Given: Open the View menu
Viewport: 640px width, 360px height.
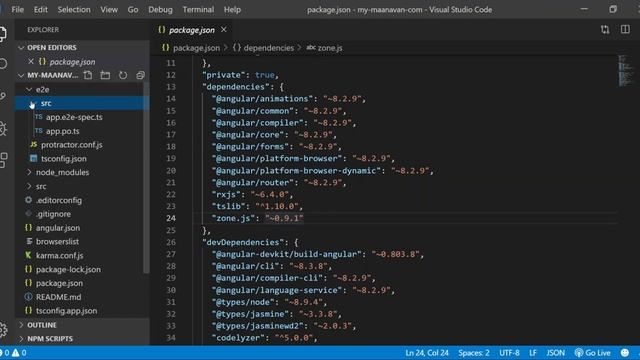Looking at the screenshot, I should (109, 9).
